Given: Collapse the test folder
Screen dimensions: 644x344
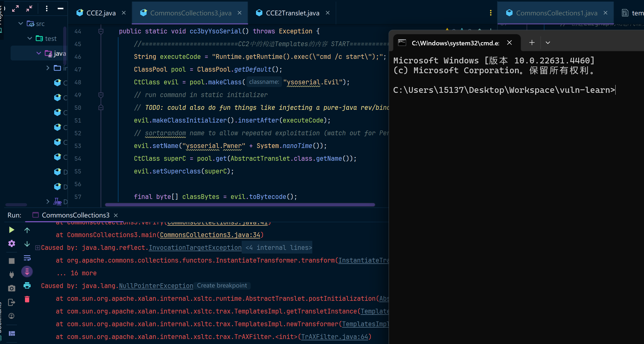Looking at the screenshot, I should pyautogui.click(x=30, y=38).
